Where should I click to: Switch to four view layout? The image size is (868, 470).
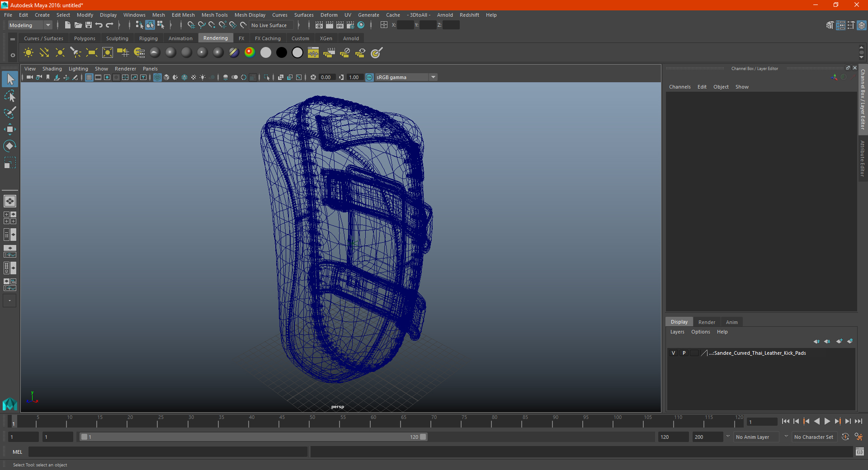point(9,218)
